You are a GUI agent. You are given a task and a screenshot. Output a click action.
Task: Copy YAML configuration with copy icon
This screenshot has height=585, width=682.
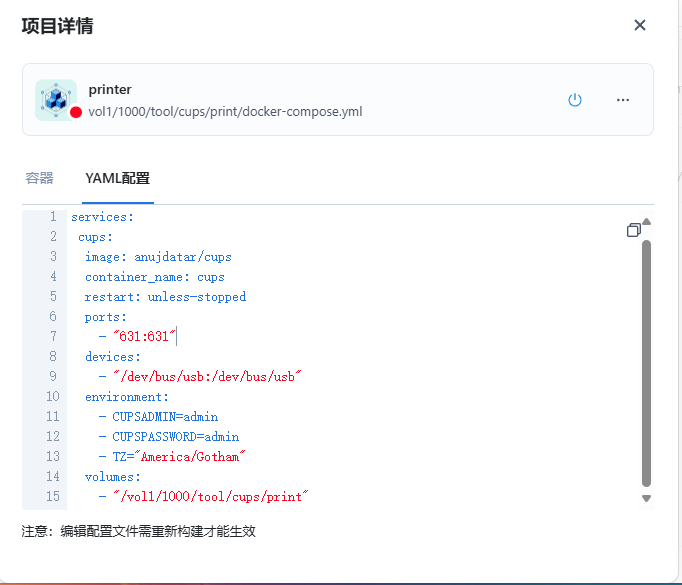[633, 230]
